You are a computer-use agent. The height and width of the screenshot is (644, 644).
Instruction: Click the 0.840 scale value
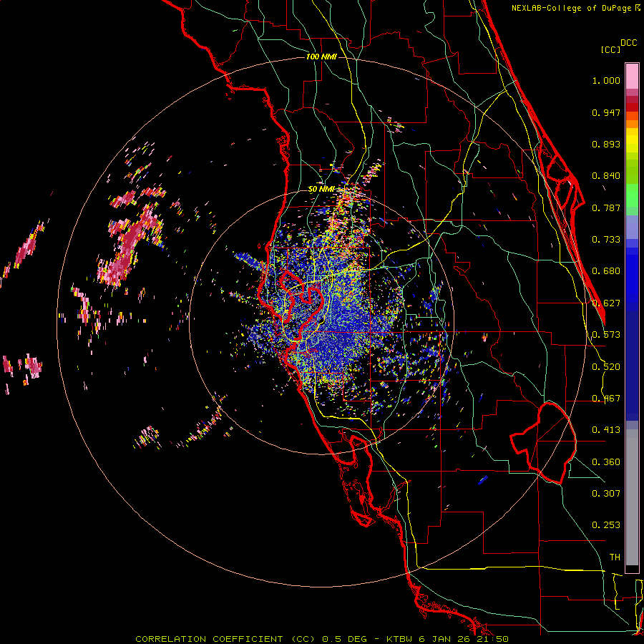pyautogui.click(x=606, y=176)
